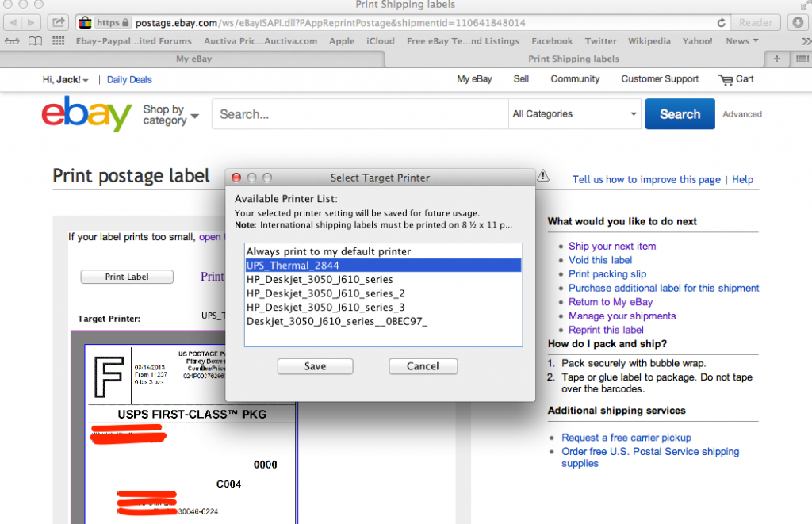Click Manage your shipments

[622, 316]
